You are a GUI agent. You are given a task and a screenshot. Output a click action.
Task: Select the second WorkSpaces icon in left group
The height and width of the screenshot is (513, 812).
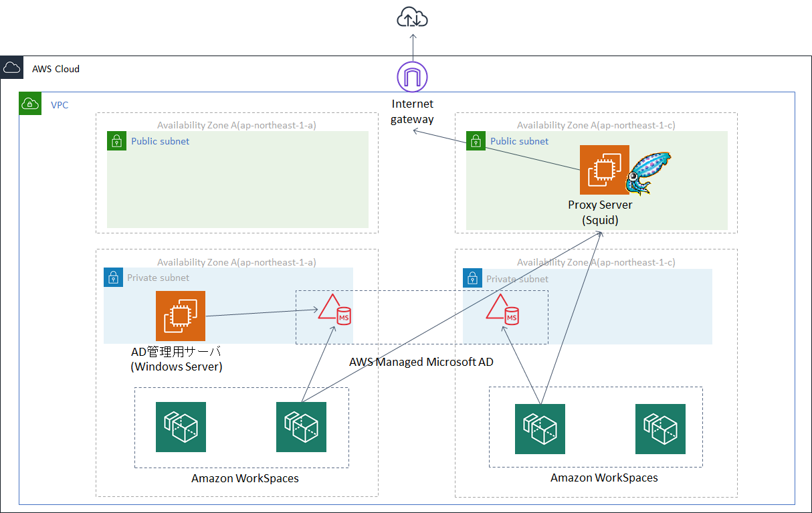pyautogui.click(x=301, y=427)
